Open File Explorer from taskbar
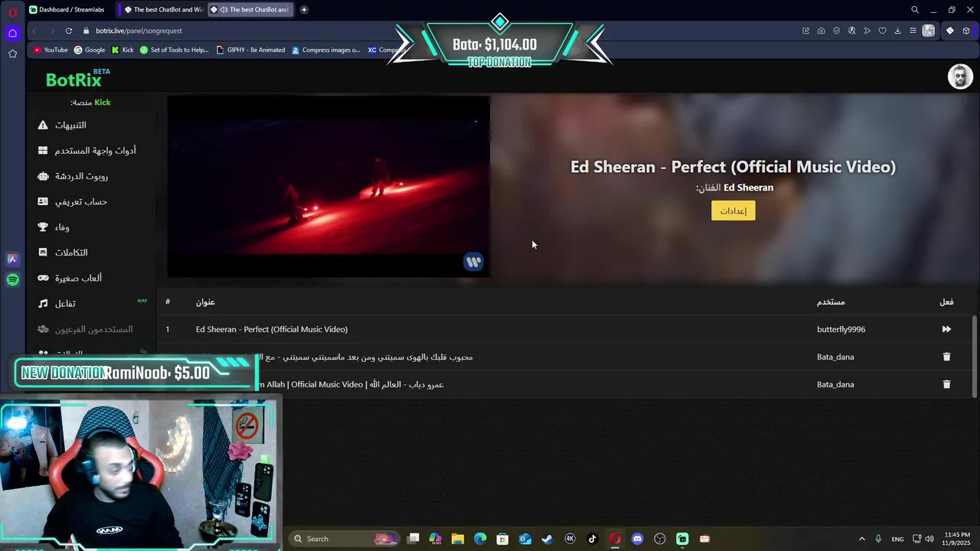The height and width of the screenshot is (551, 980). (x=458, y=539)
